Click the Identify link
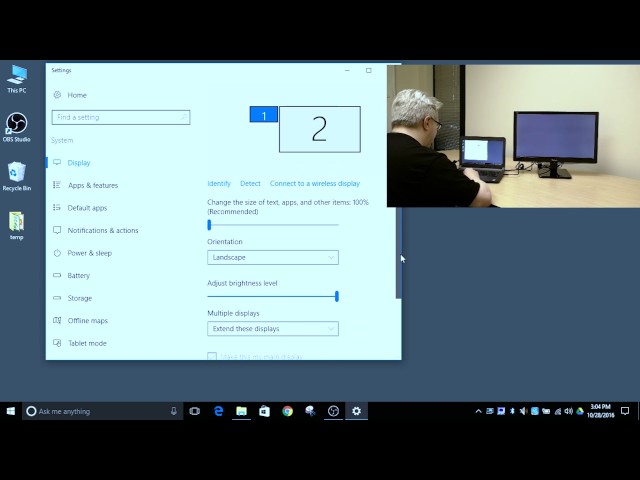The width and height of the screenshot is (640, 480). 219,184
